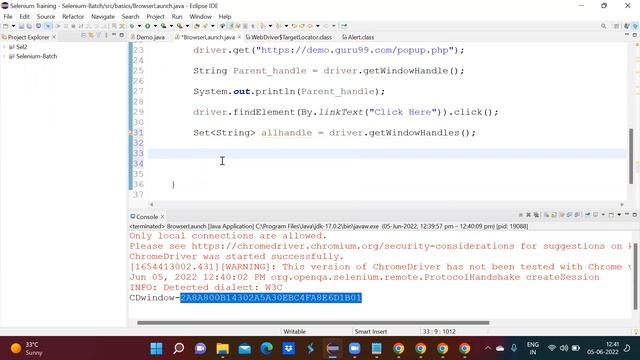Click the line 31 warning marker
This screenshot has height=360, width=640.
131,133
